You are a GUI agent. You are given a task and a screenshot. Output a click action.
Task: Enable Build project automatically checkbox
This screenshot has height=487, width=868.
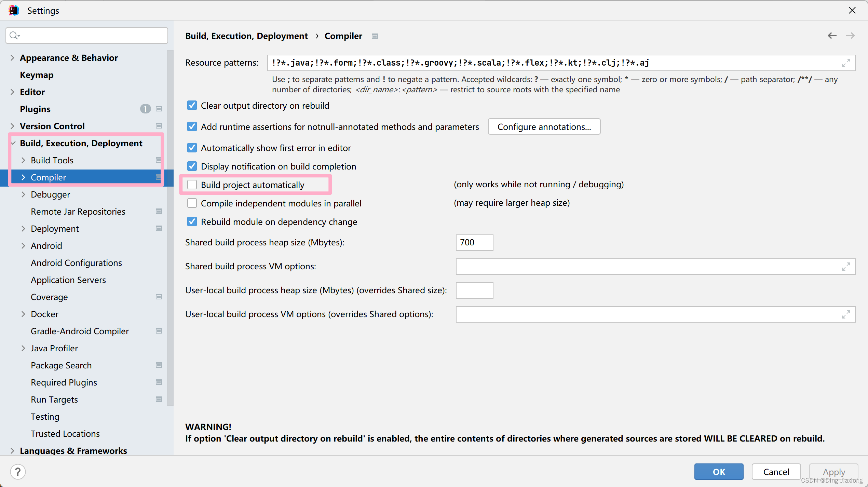click(x=192, y=185)
